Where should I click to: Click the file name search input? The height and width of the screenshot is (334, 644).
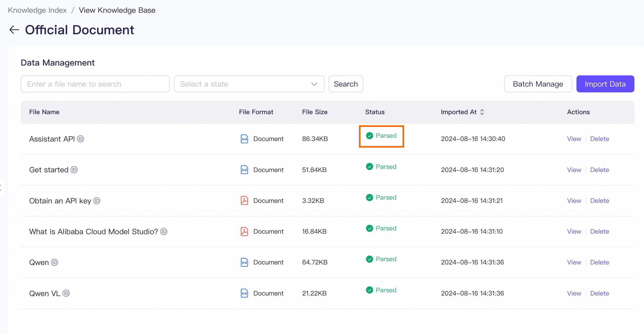[x=95, y=84]
